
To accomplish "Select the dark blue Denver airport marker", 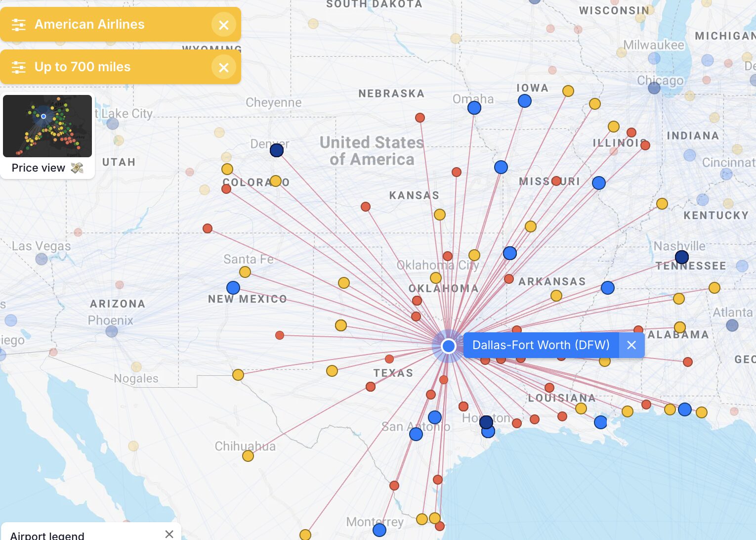I will pyautogui.click(x=276, y=150).
